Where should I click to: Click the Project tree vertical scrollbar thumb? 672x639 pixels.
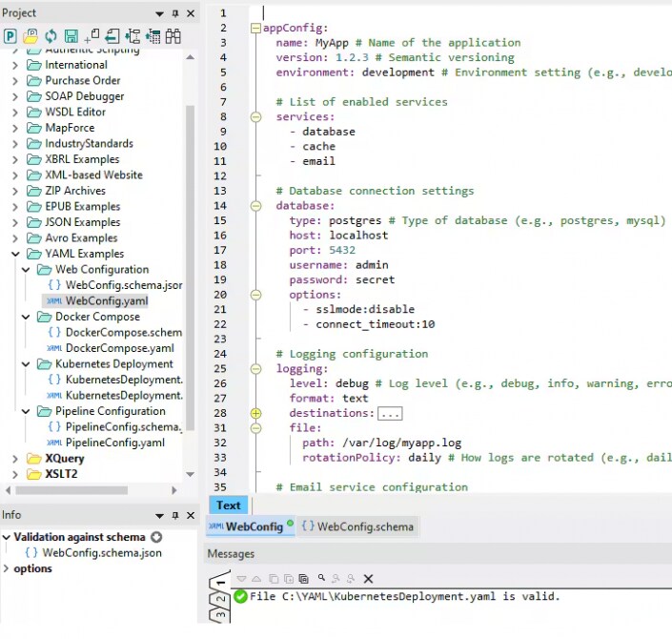pos(190,268)
